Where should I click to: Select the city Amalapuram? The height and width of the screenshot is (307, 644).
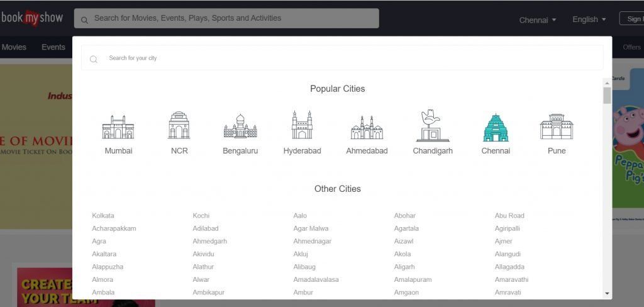click(x=413, y=279)
